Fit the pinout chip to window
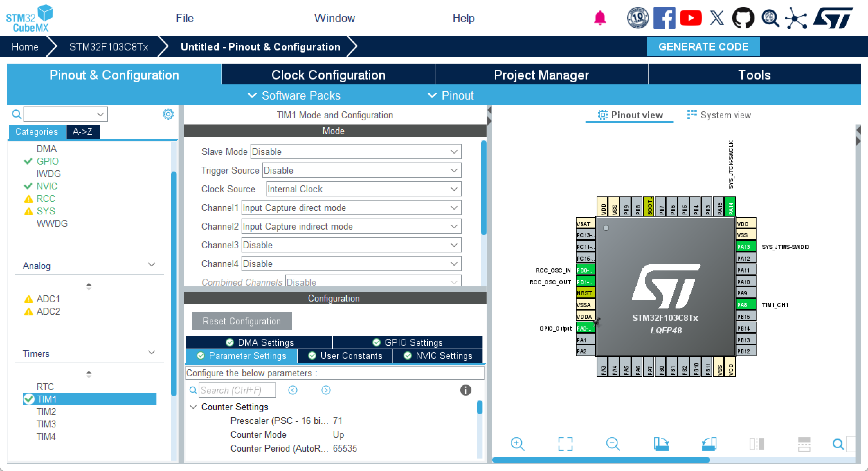The image size is (868, 471). coord(565,444)
